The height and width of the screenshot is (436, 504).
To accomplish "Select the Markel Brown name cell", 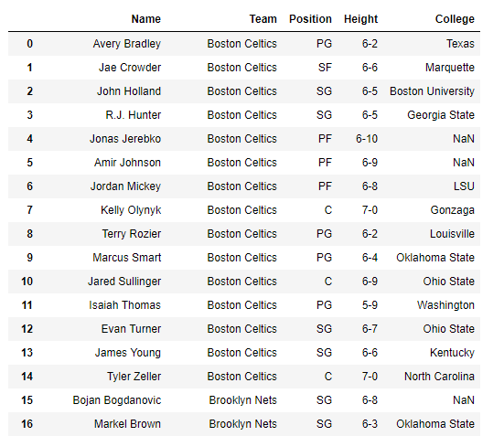I will coord(127,424).
